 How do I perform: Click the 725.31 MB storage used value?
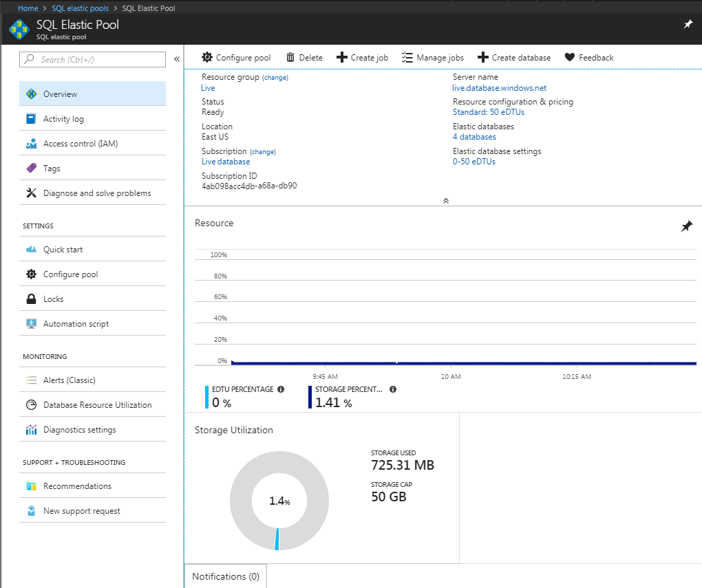(x=403, y=465)
